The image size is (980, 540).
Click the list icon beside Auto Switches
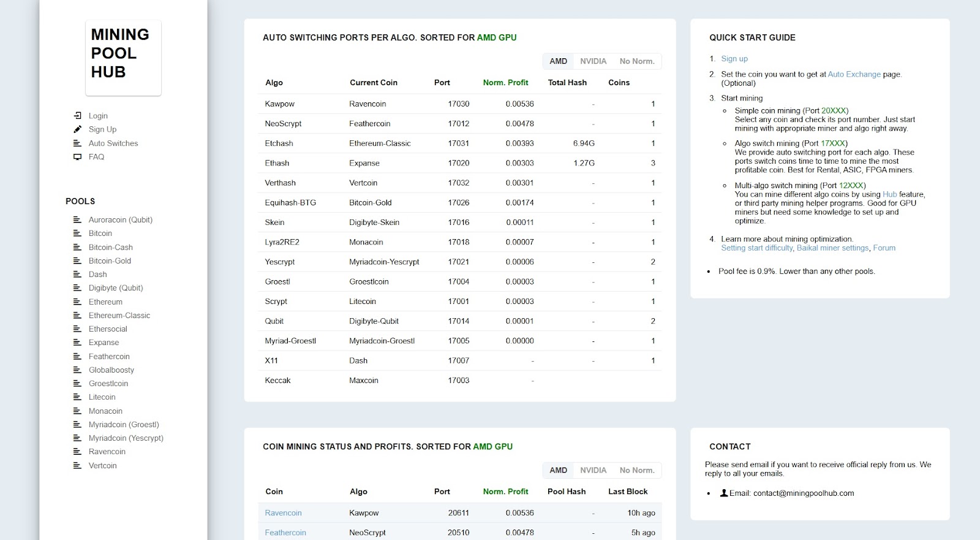(x=77, y=143)
